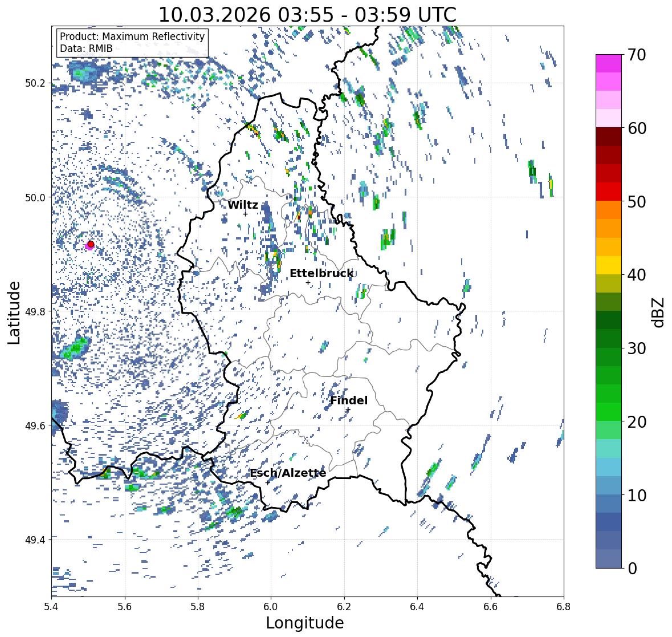Pick the dark maroon colorbar swatch below 60
Screen dimensions: 672x637
click(x=609, y=137)
